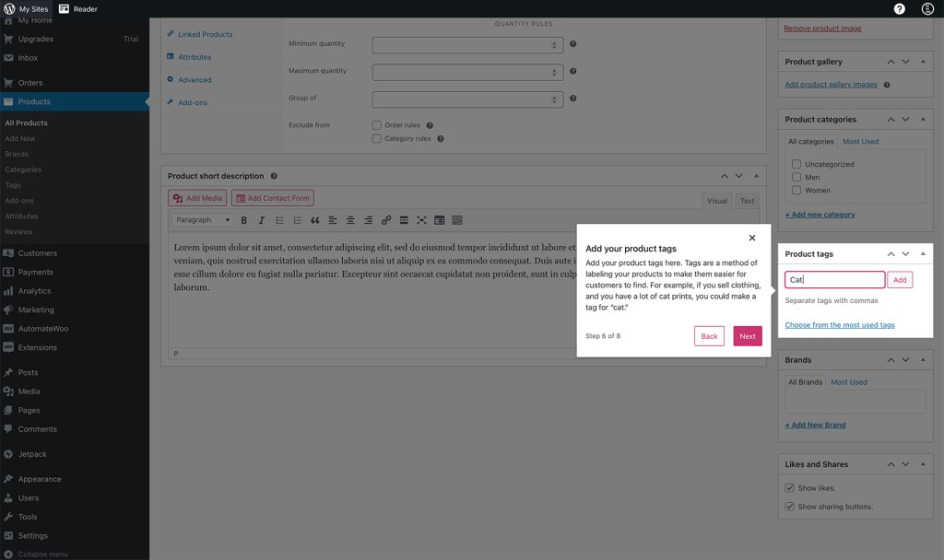Collapse the Brands panel
This screenshot has width=944, height=560.
(923, 360)
